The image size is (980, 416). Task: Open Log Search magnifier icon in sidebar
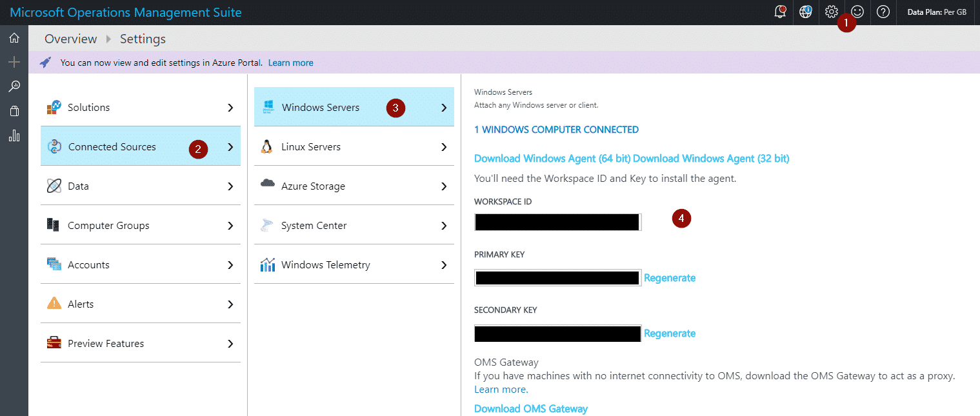[14, 86]
